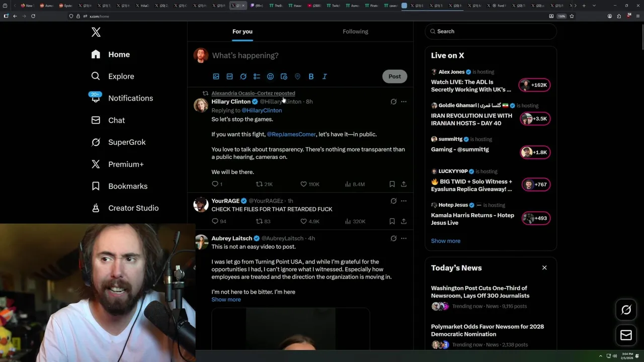Toggle bold formatting in composer
This screenshot has width=644, height=362.
311,76
